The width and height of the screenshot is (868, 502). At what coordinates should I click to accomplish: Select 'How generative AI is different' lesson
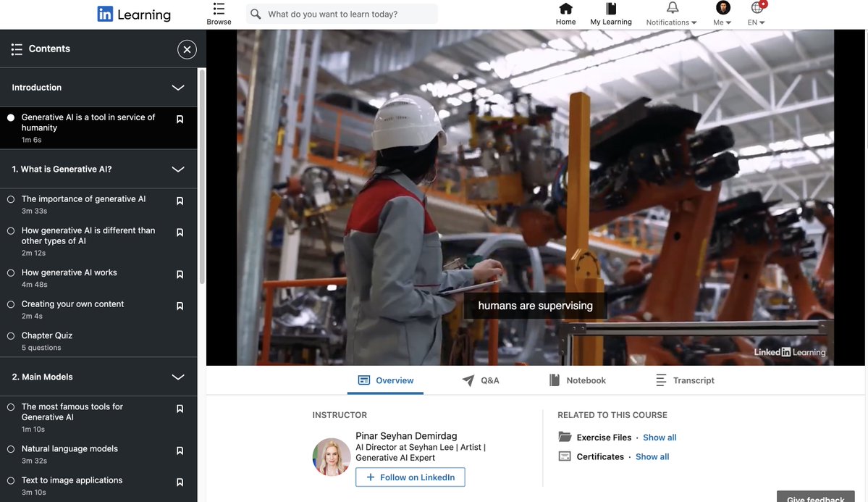coord(88,235)
